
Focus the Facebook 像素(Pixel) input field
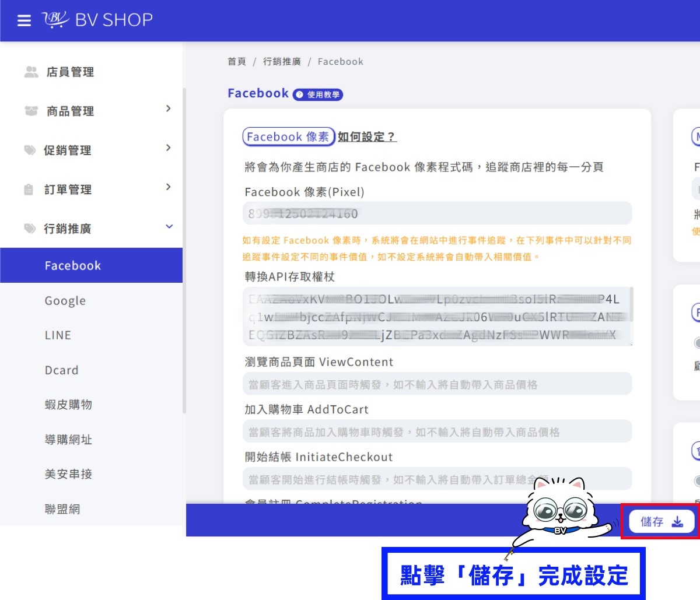(437, 213)
